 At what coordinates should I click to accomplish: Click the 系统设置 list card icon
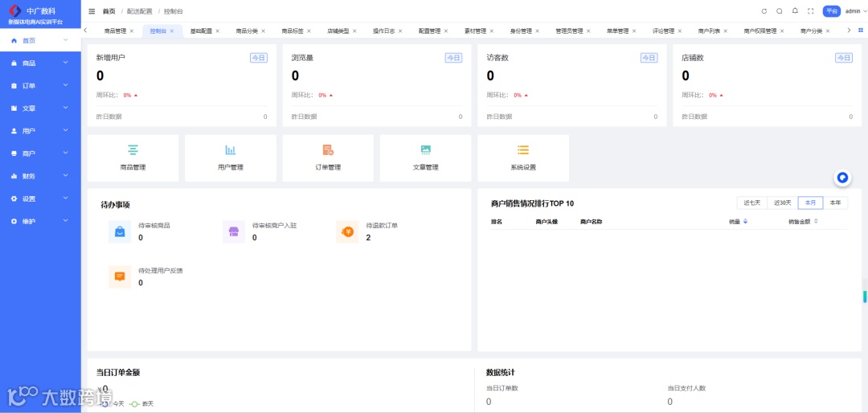pos(523,149)
